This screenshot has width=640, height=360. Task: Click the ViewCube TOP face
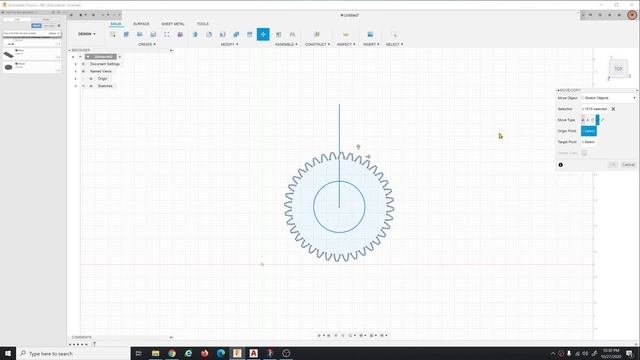coord(618,69)
